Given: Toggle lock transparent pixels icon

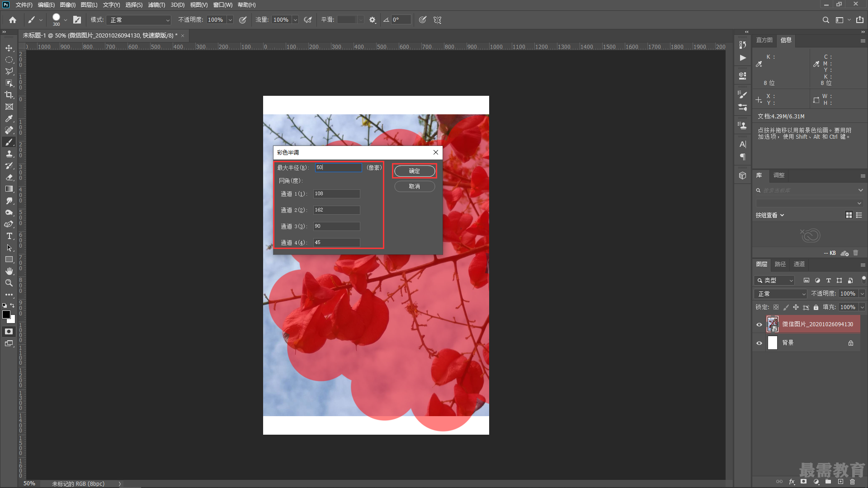Looking at the screenshot, I should (x=776, y=307).
